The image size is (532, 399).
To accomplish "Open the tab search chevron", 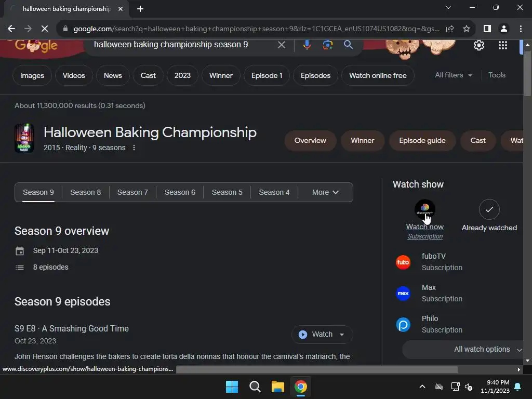I will [448, 7].
